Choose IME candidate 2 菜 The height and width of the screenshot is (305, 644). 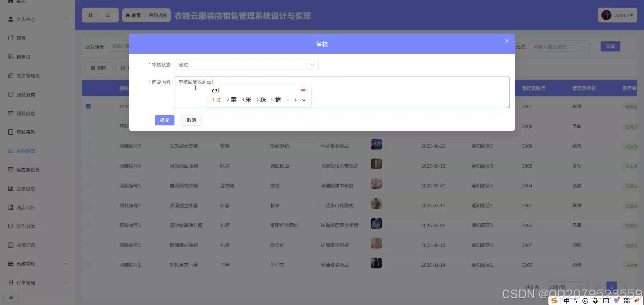tap(231, 100)
